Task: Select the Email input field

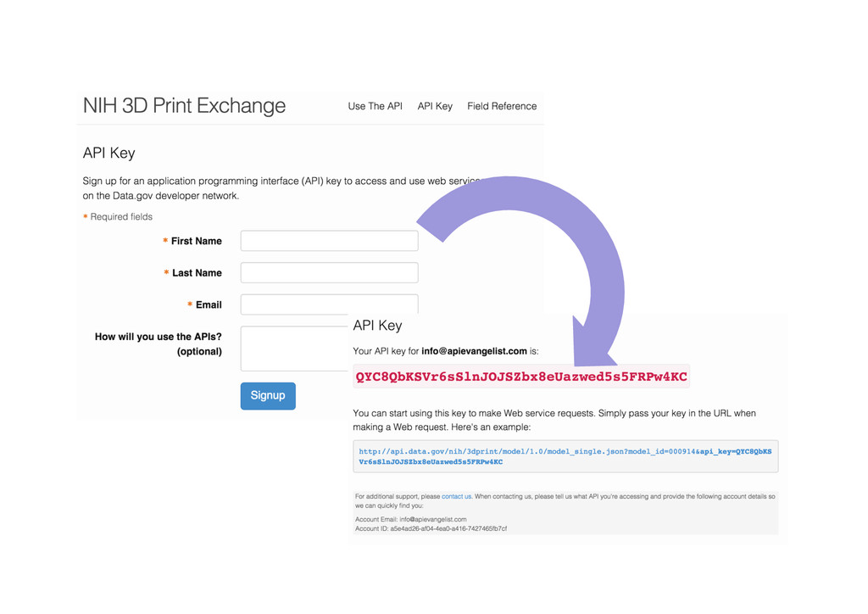Action: click(x=329, y=304)
